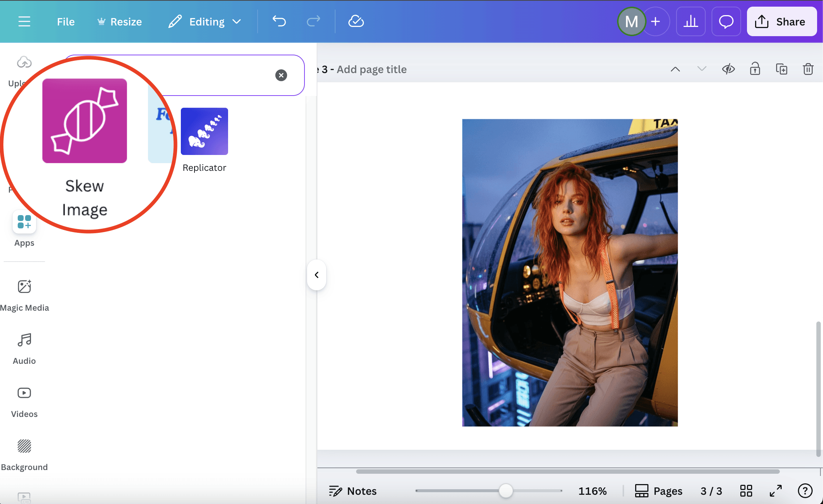Open the File menu
Viewport: 823px width, 504px height.
[x=66, y=21]
